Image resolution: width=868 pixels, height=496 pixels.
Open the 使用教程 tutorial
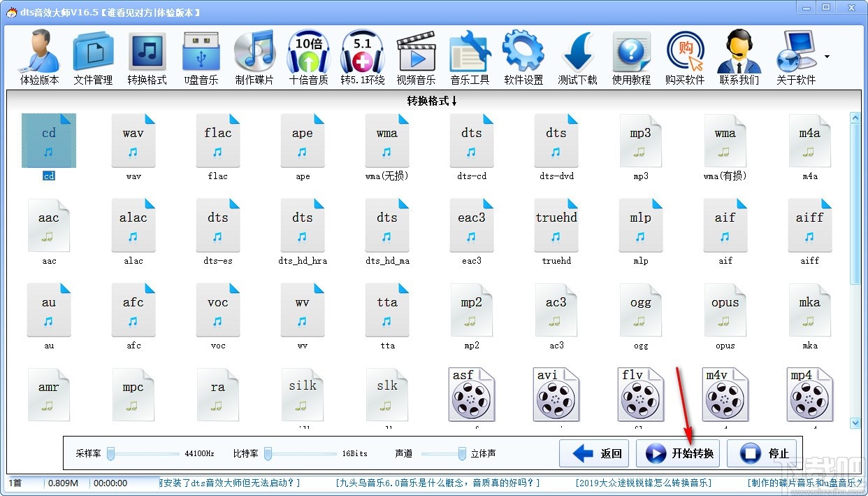tap(631, 56)
